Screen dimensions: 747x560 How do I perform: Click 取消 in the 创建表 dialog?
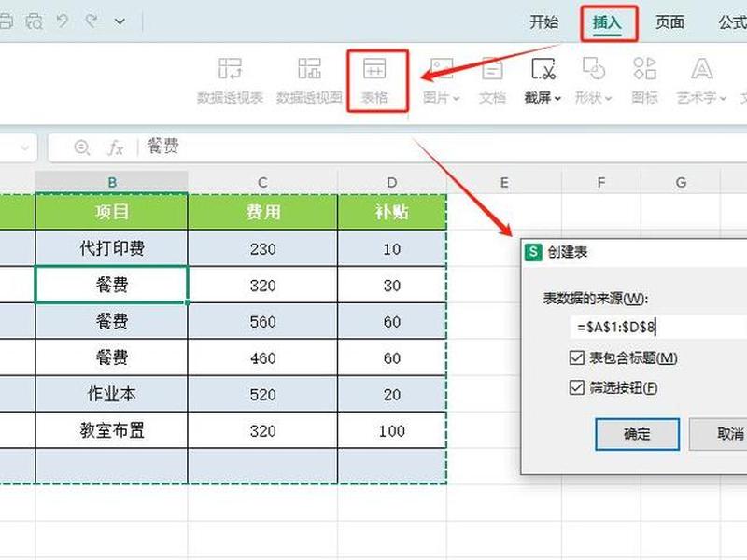point(718,434)
